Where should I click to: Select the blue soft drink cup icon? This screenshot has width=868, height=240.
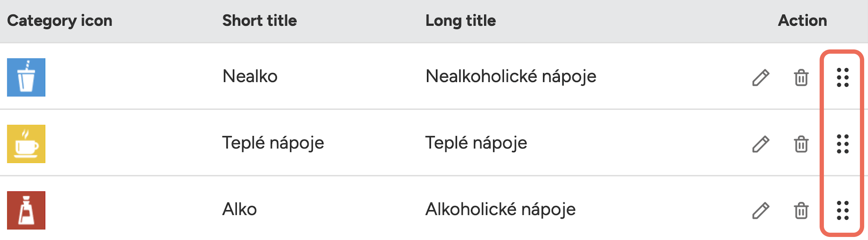pos(26,77)
